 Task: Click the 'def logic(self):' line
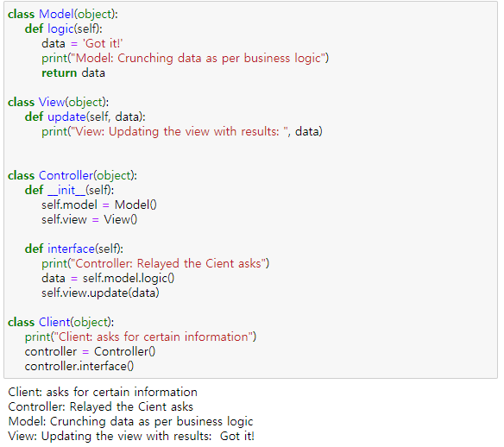tap(64, 29)
